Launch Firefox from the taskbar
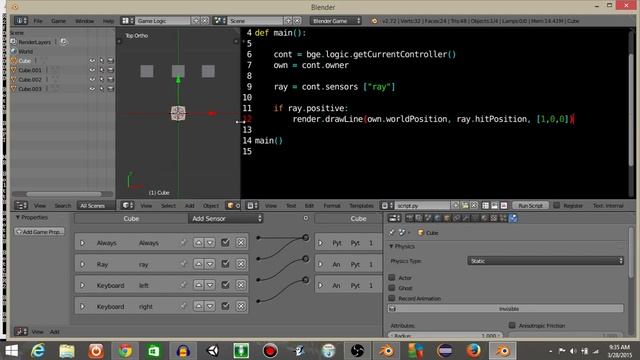The image size is (640, 360). pos(473,351)
